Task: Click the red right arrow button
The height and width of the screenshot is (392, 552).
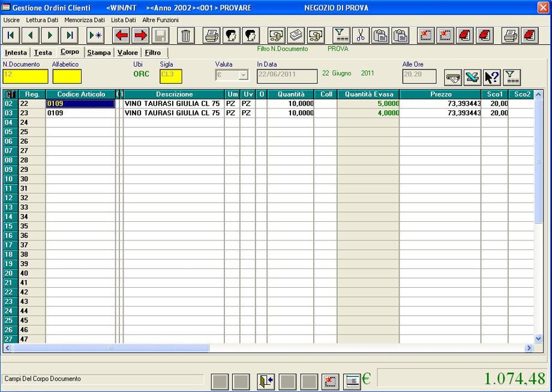Action: pyautogui.click(x=141, y=35)
